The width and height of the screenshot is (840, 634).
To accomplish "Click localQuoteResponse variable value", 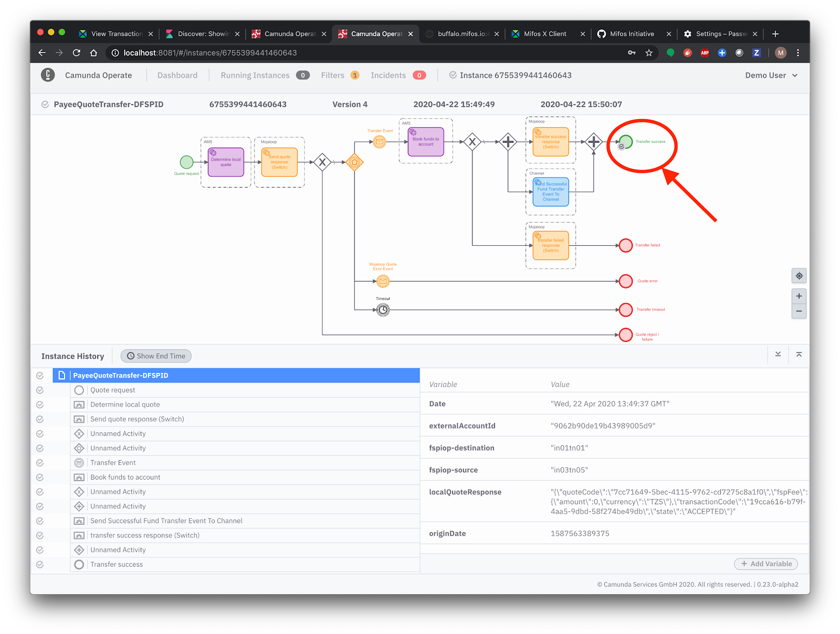I will (x=679, y=502).
